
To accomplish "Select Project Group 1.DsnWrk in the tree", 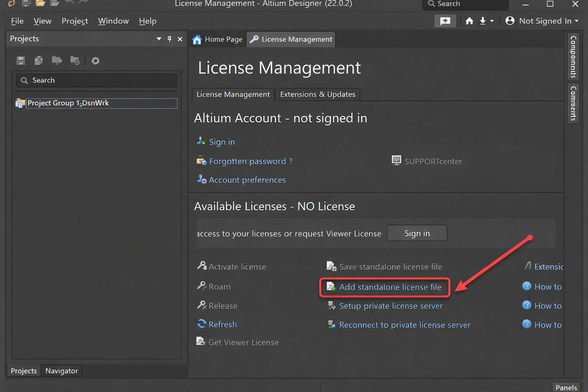I will click(x=101, y=103).
